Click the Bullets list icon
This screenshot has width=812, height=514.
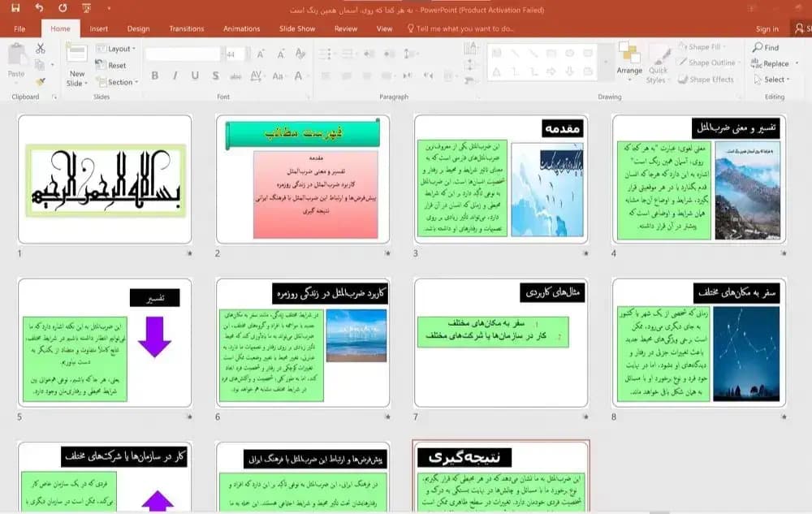point(326,54)
